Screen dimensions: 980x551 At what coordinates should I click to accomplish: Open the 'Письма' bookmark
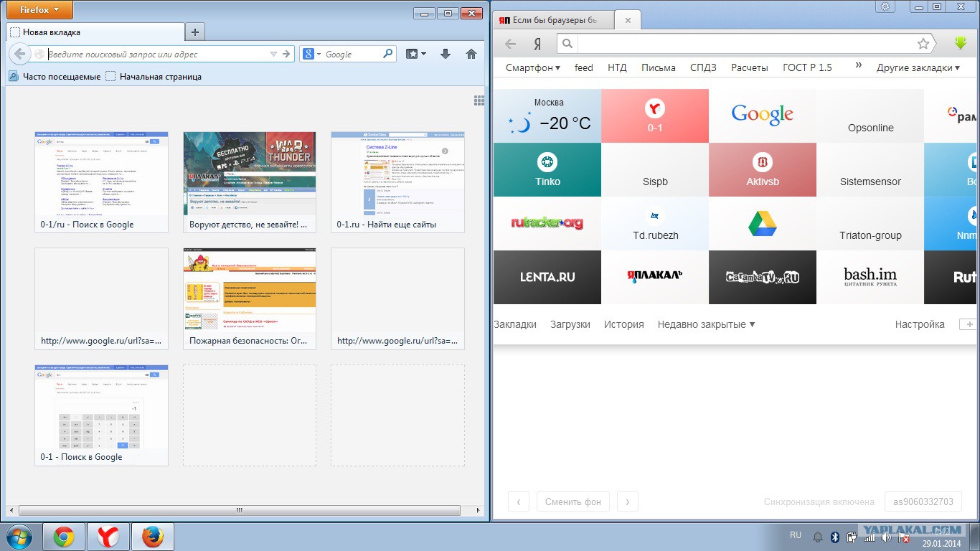click(659, 67)
